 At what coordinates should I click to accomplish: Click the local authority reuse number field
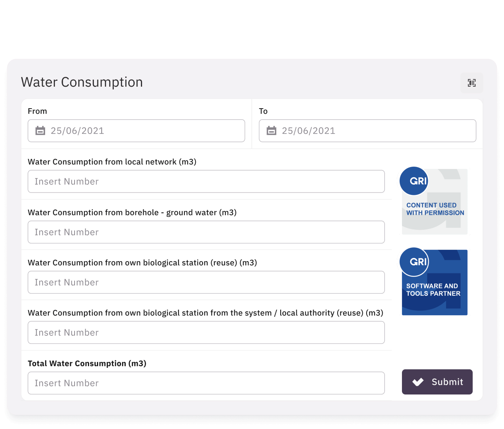click(206, 332)
